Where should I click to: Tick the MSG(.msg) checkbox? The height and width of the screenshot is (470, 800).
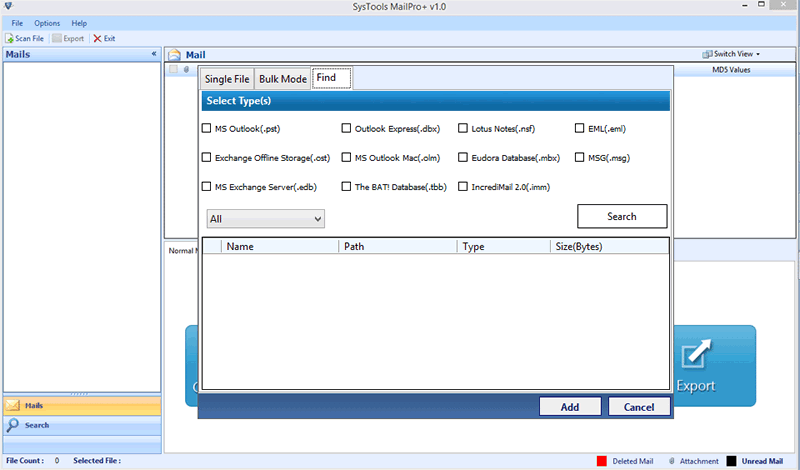tap(579, 157)
